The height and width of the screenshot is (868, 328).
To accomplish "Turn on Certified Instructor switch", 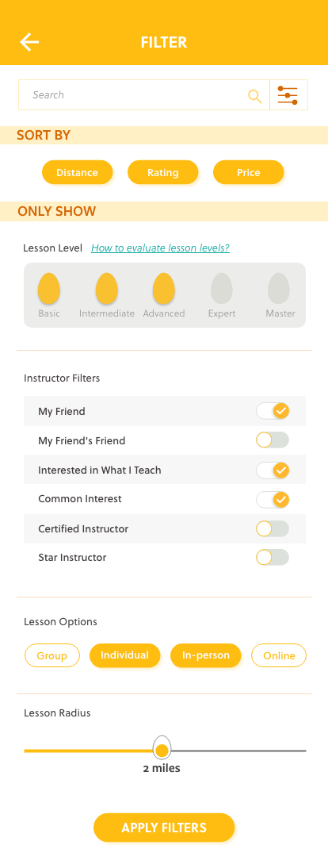I will point(273,528).
